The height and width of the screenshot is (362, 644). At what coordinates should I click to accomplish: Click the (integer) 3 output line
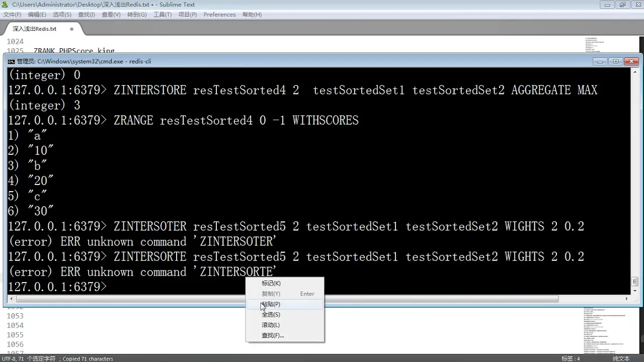point(44,106)
